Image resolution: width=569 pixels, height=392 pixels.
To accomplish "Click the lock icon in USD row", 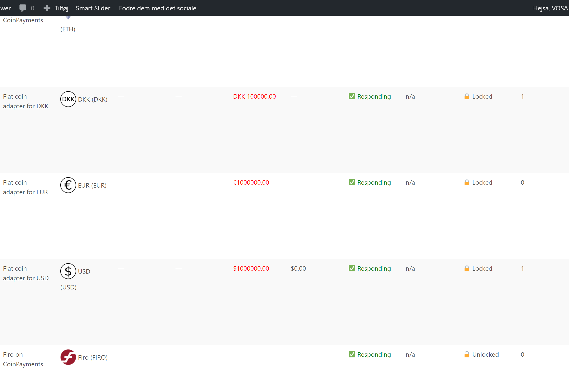I will pyautogui.click(x=467, y=268).
